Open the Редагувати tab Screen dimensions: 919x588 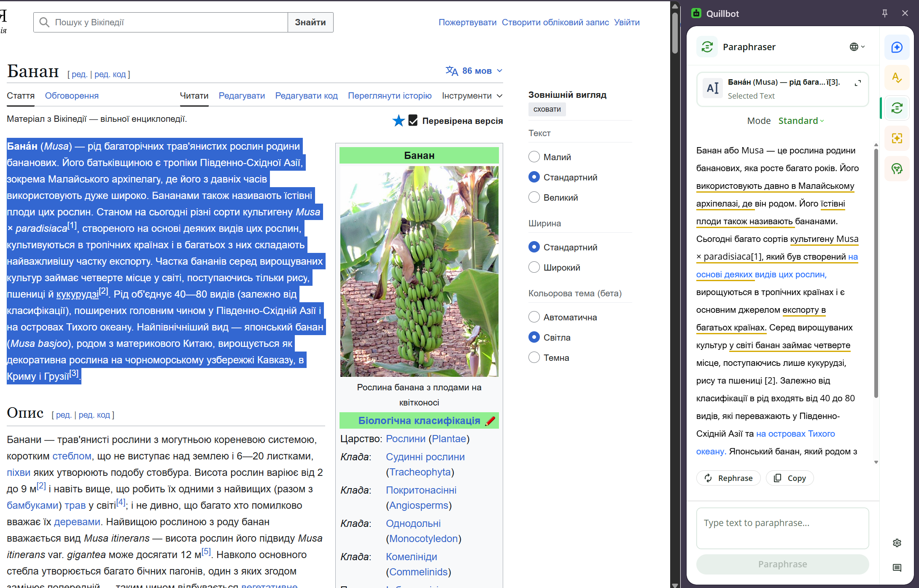coord(242,96)
